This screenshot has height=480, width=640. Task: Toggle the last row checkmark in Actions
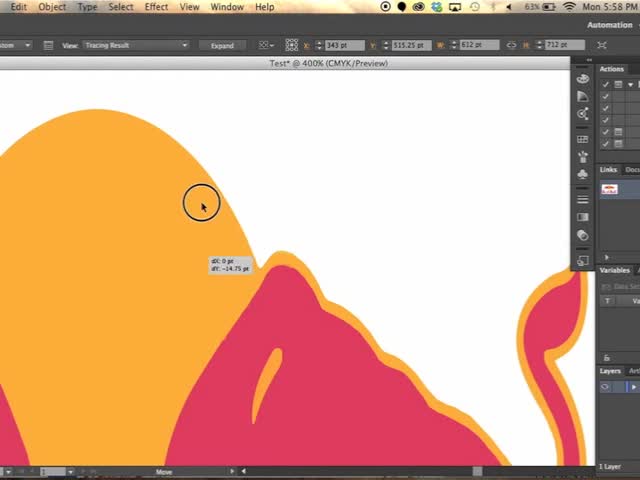605,144
